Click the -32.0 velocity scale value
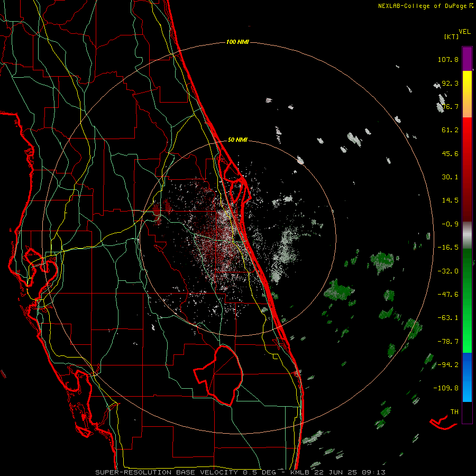The height and width of the screenshot is (476, 476). click(448, 271)
